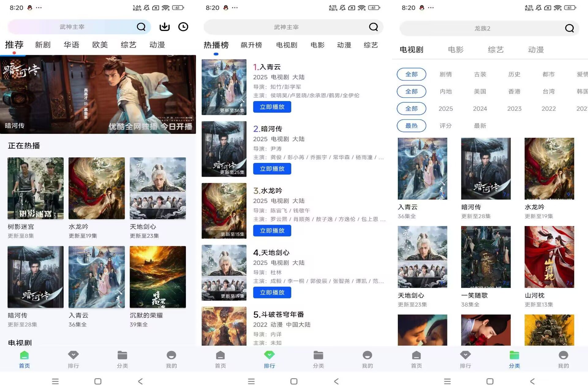Open the 水龙吟 poster thumbnail
The width and height of the screenshot is (588, 392).
[x=97, y=188]
